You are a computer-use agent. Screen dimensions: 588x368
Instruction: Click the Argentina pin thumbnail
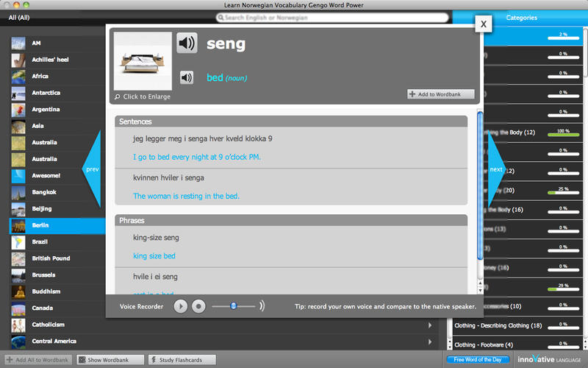coord(18,110)
